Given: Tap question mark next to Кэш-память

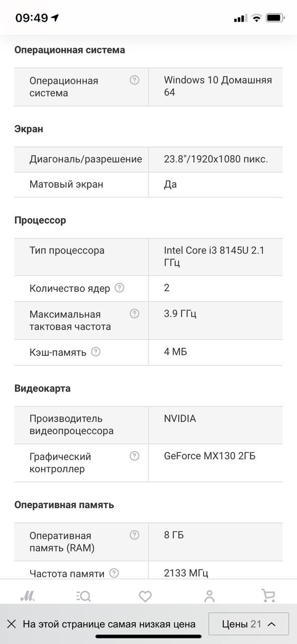Looking at the screenshot, I should [x=96, y=352].
